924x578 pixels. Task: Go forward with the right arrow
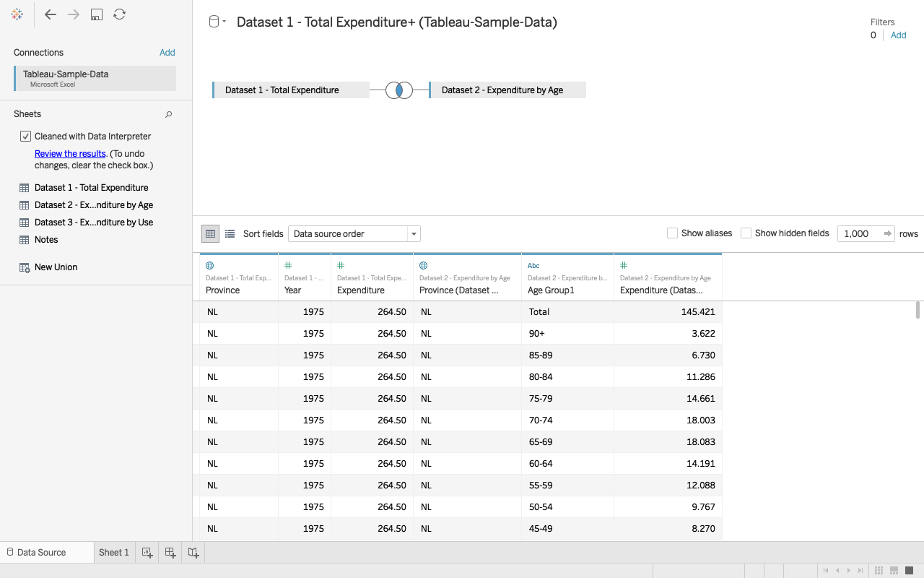click(x=74, y=14)
